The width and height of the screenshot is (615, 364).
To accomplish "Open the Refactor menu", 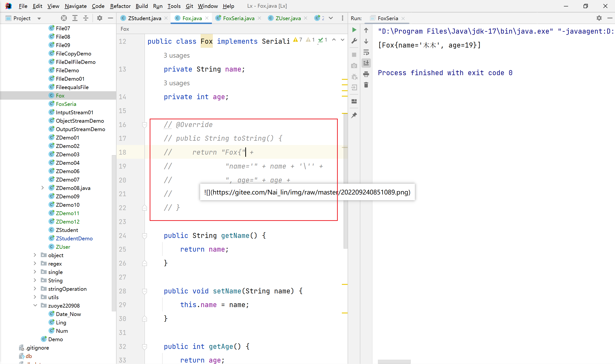I will [x=120, y=6].
